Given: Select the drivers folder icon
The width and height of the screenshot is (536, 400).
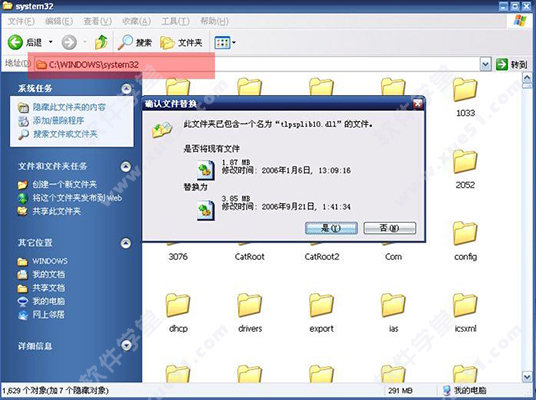Looking at the screenshot, I should [250, 305].
